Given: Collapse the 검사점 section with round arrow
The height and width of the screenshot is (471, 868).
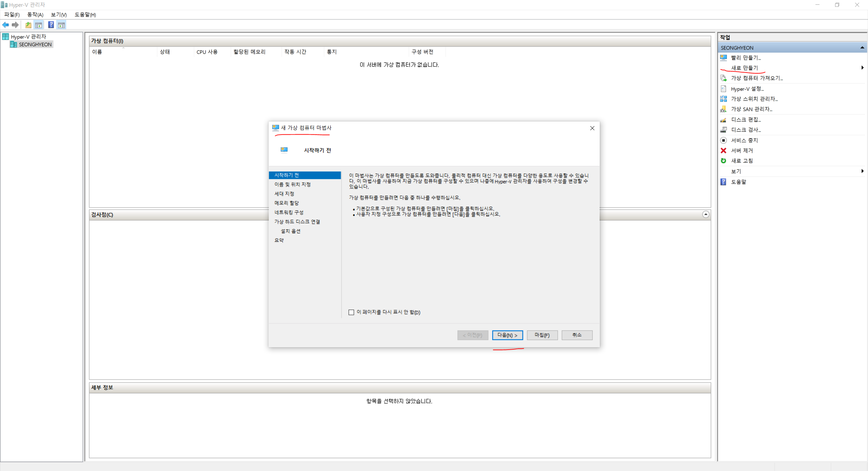Looking at the screenshot, I should pyautogui.click(x=706, y=214).
